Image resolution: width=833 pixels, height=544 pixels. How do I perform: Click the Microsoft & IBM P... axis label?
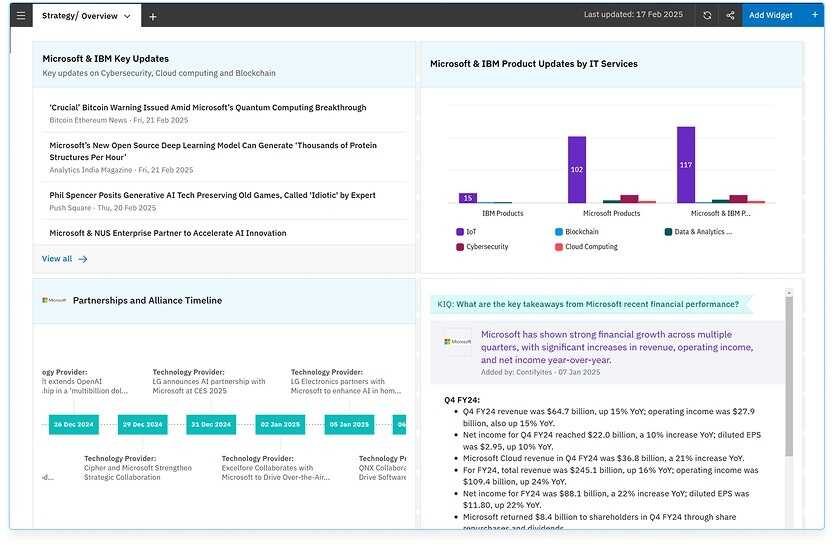coord(720,213)
